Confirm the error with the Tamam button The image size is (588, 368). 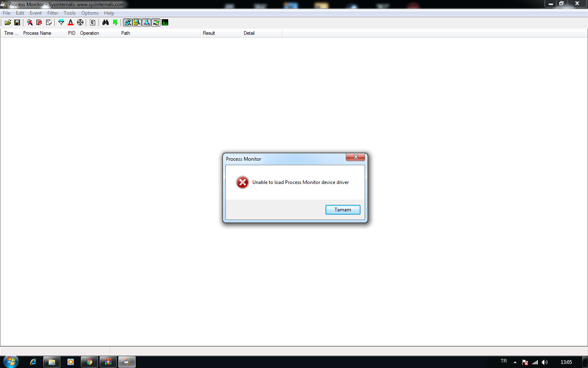click(343, 210)
